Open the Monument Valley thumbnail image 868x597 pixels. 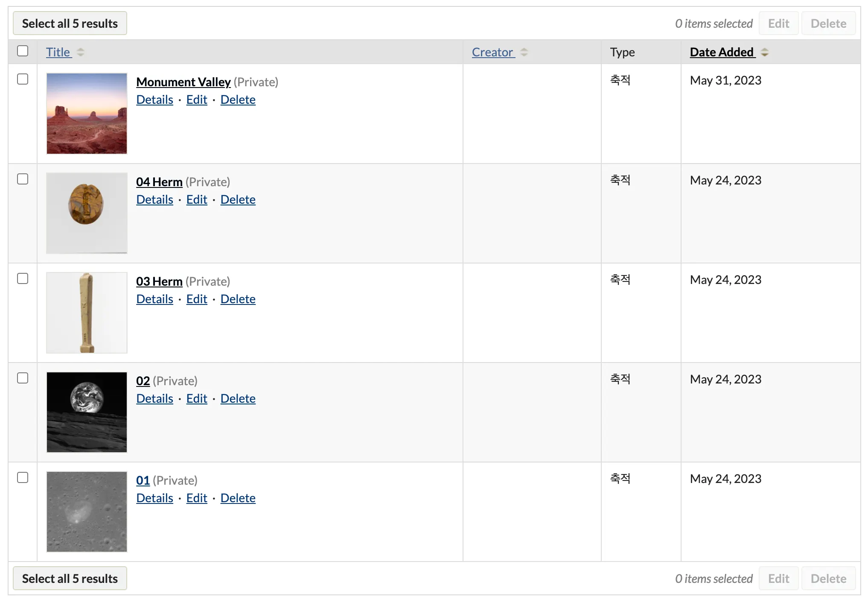pyautogui.click(x=87, y=114)
